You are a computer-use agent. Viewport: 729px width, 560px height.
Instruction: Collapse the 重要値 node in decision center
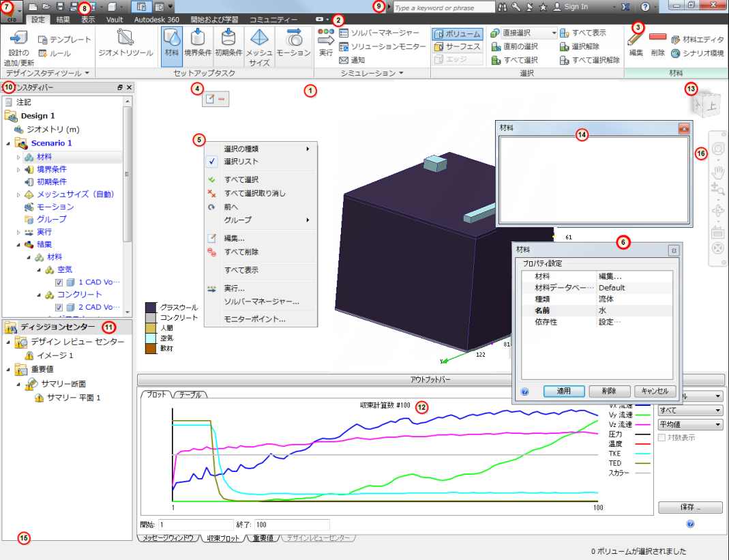8,370
